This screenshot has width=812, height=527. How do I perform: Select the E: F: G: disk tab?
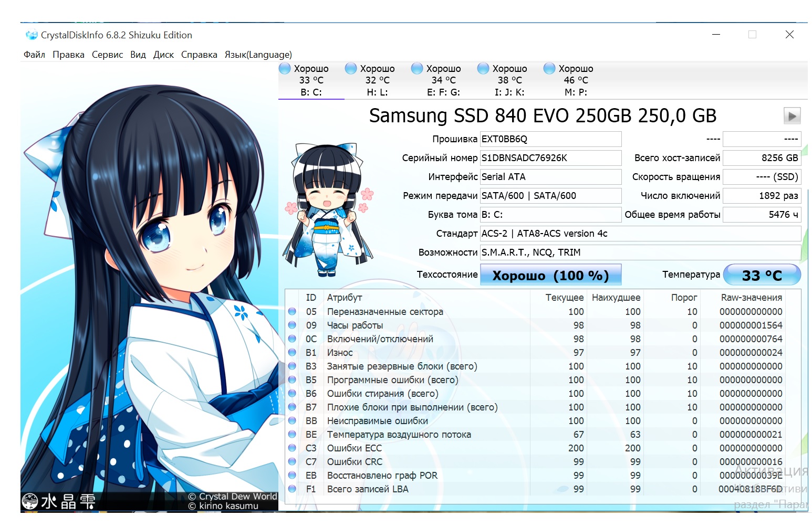coord(443,80)
